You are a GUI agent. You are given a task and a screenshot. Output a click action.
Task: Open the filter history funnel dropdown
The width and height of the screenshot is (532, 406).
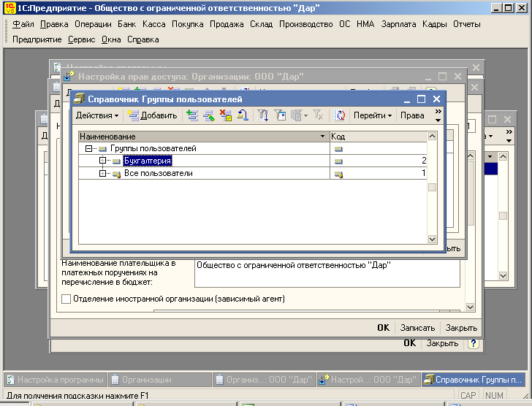tap(299, 115)
